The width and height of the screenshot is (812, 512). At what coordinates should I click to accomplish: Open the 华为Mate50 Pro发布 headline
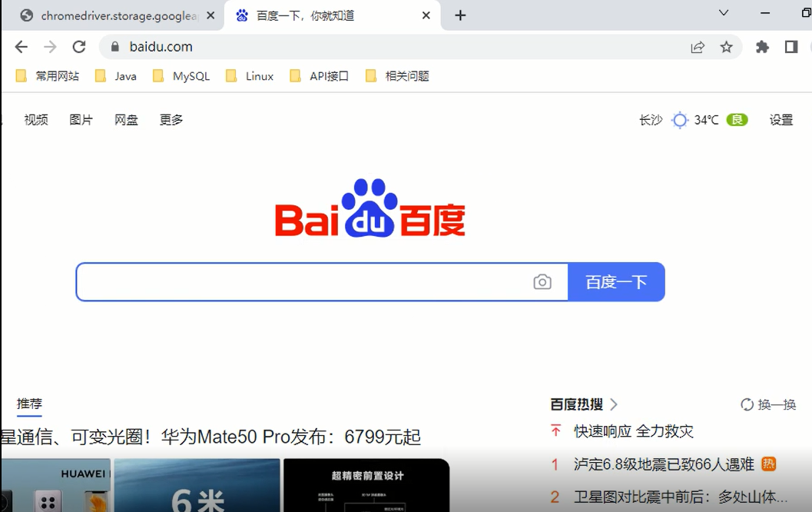tap(210, 437)
